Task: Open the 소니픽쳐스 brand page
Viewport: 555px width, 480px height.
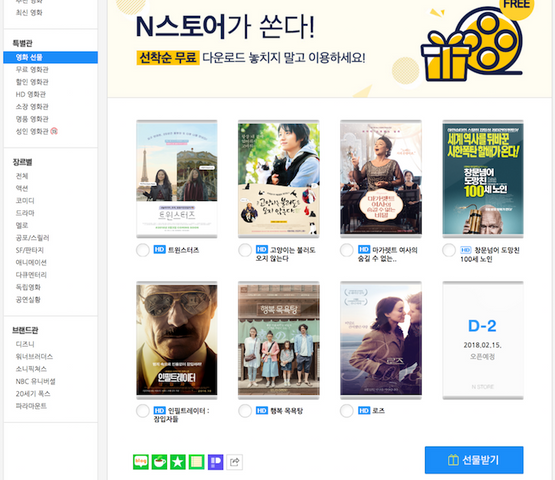Action: coord(31,369)
